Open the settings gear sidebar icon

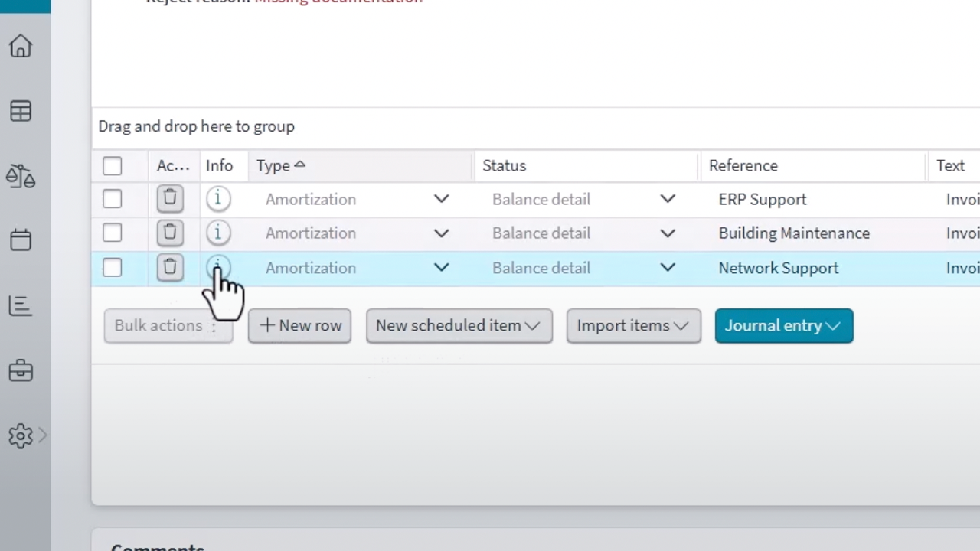(x=21, y=436)
